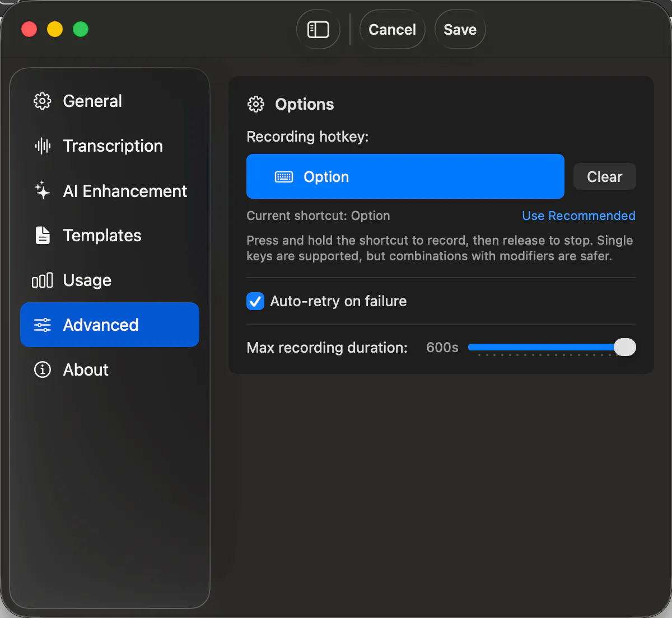Viewport: 672px width, 618px height.
Task: Click the Templates document icon
Action: tap(43, 236)
